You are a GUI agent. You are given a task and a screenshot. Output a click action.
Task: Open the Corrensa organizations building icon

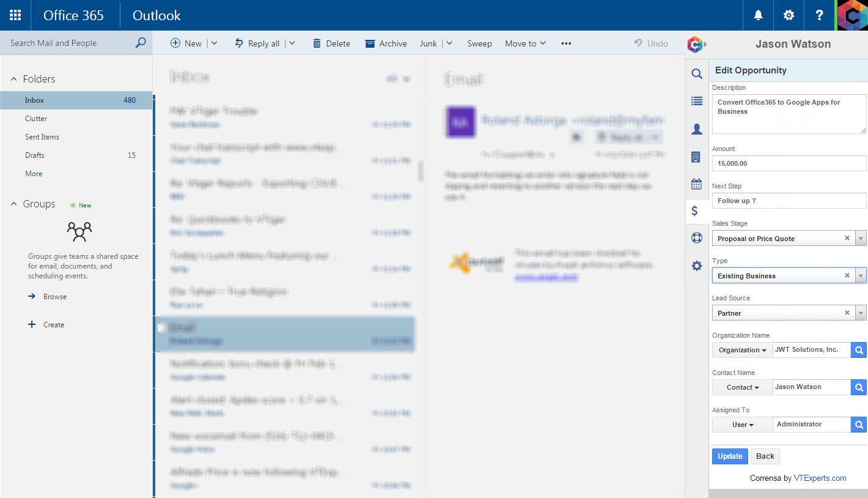(x=696, y=157)
